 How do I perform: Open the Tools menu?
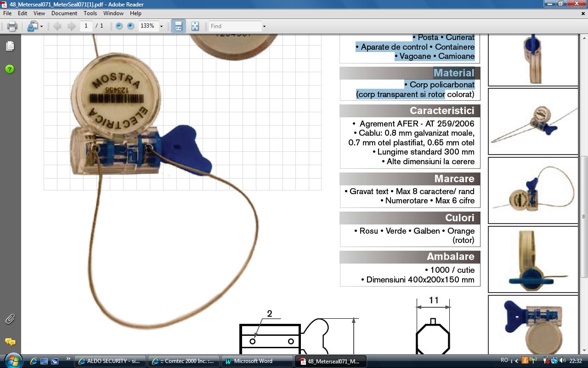(90, 13)
